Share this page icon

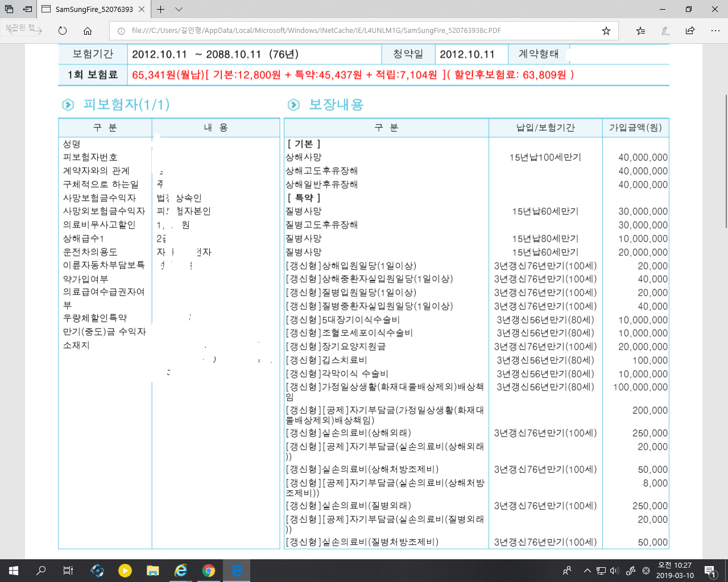(x=690, y=31)
